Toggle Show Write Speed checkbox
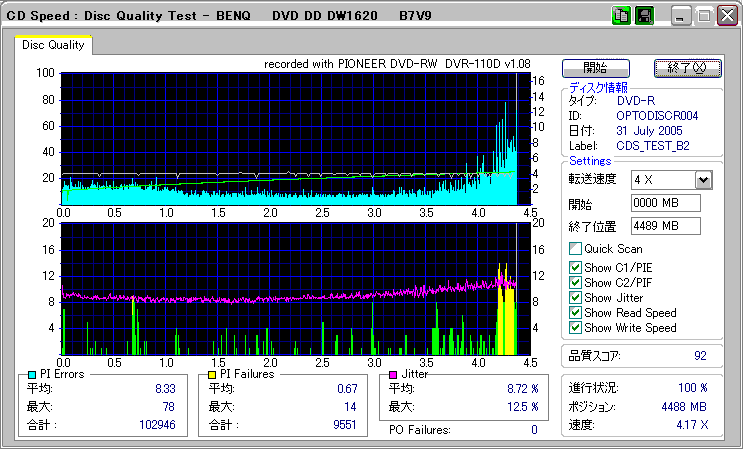The image size is (743, 449). 575,327
